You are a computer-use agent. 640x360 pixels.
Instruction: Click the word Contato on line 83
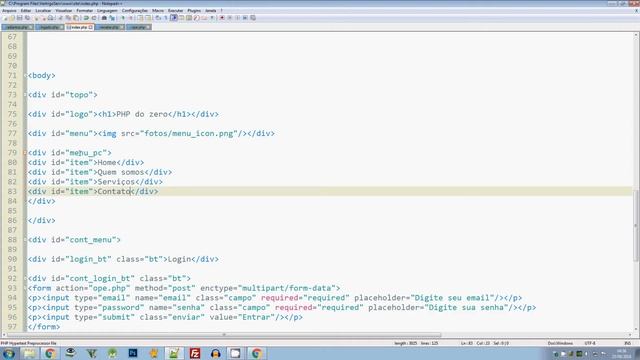pyautogui.click(x=114, y=191)
